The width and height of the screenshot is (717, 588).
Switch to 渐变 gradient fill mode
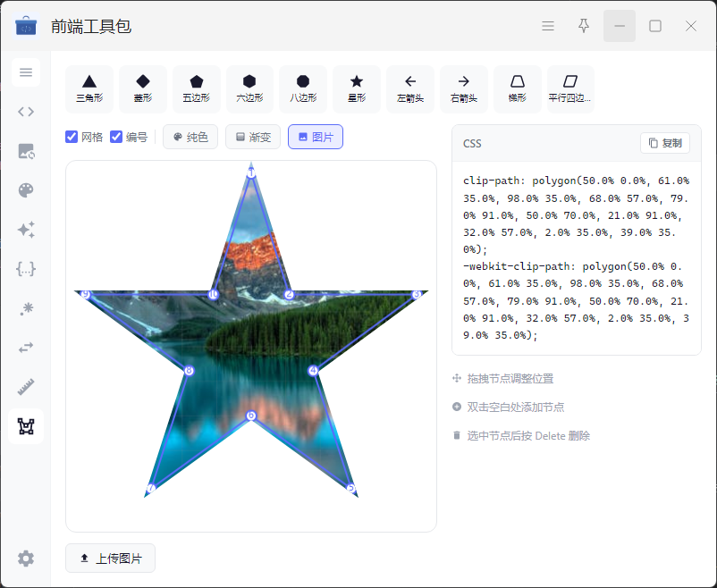point(253,137)
